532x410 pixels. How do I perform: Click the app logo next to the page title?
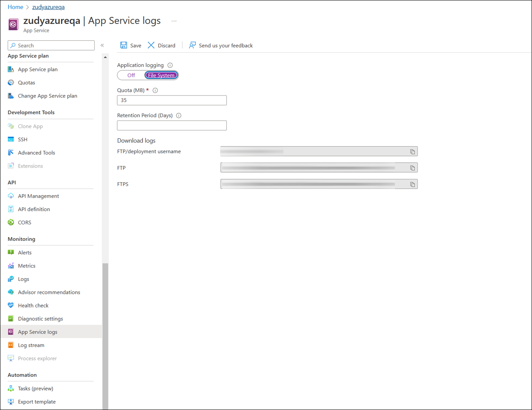click(x=13, y=24)
